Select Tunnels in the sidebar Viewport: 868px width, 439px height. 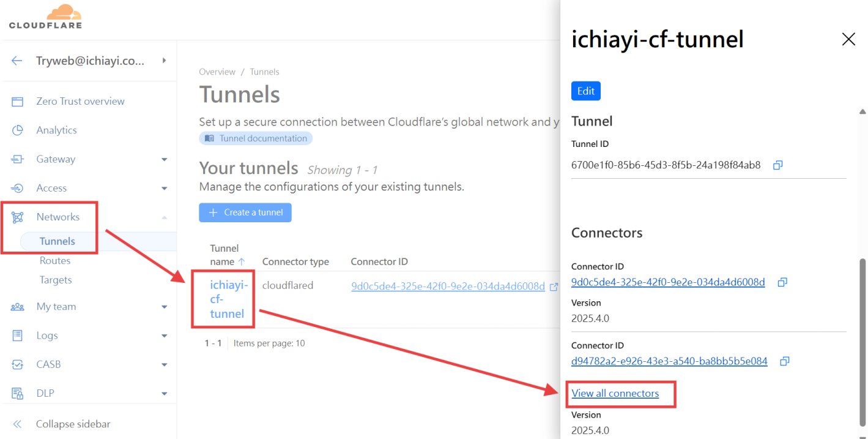coord(57,241)
